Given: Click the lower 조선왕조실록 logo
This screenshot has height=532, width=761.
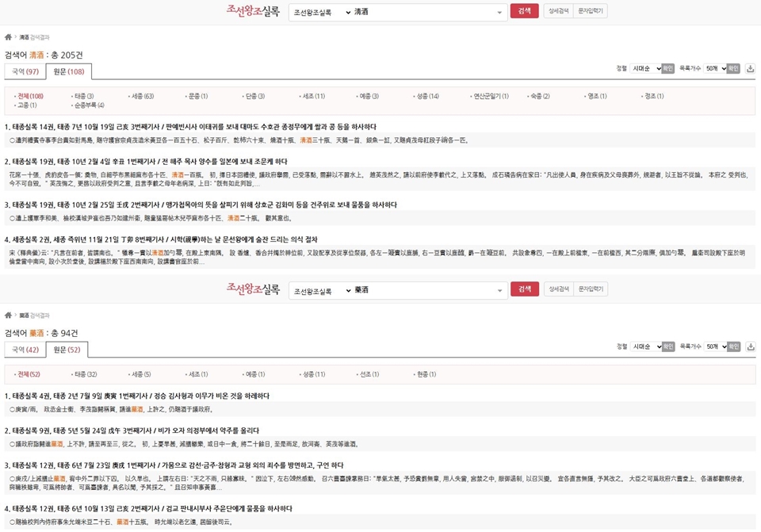Looking at the screenshot, I should coord(253,289).
